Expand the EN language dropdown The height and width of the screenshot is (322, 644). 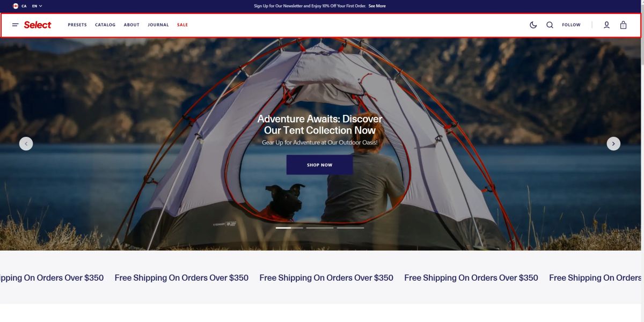(x=37, y=6)
